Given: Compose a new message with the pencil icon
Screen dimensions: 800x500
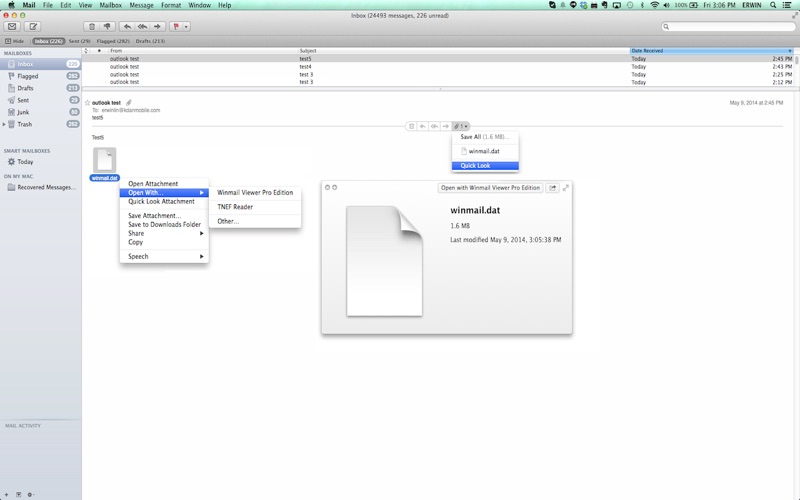Looking at the screenshot, I should [33, 27].
